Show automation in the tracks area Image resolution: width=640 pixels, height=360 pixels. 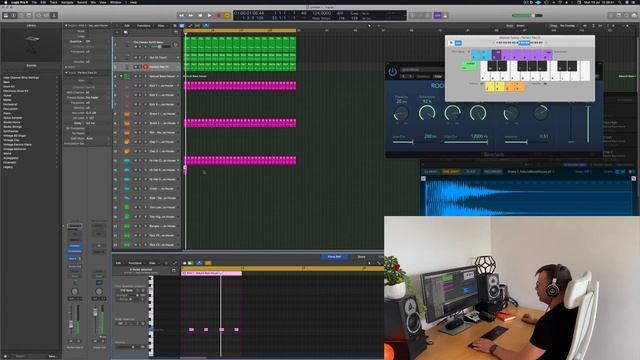point(191,26)
